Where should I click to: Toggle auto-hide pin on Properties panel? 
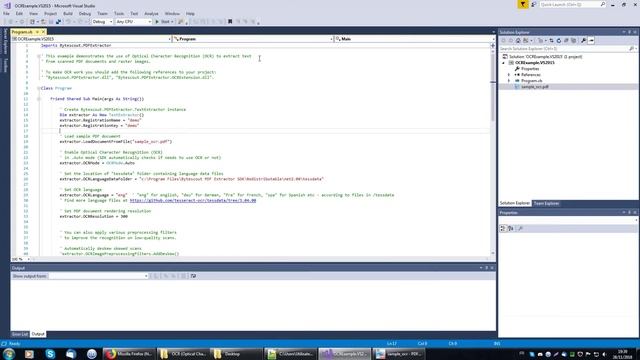(629, 213)
